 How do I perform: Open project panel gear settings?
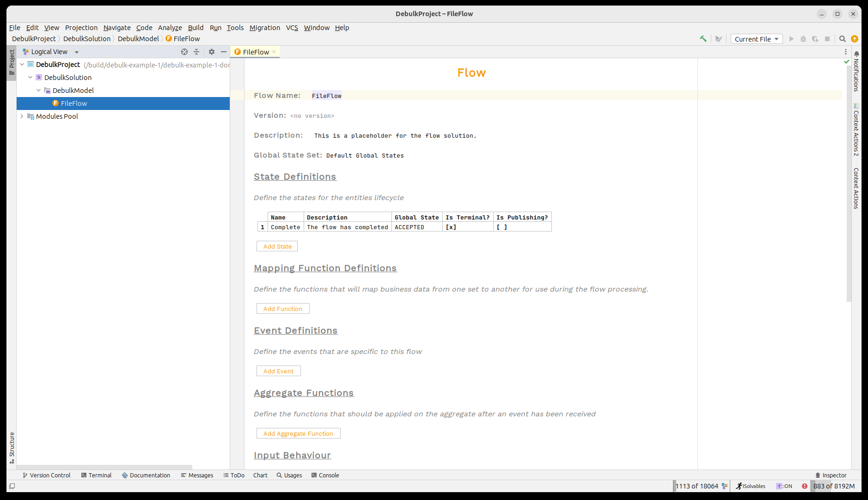click(x=212, y=52)
